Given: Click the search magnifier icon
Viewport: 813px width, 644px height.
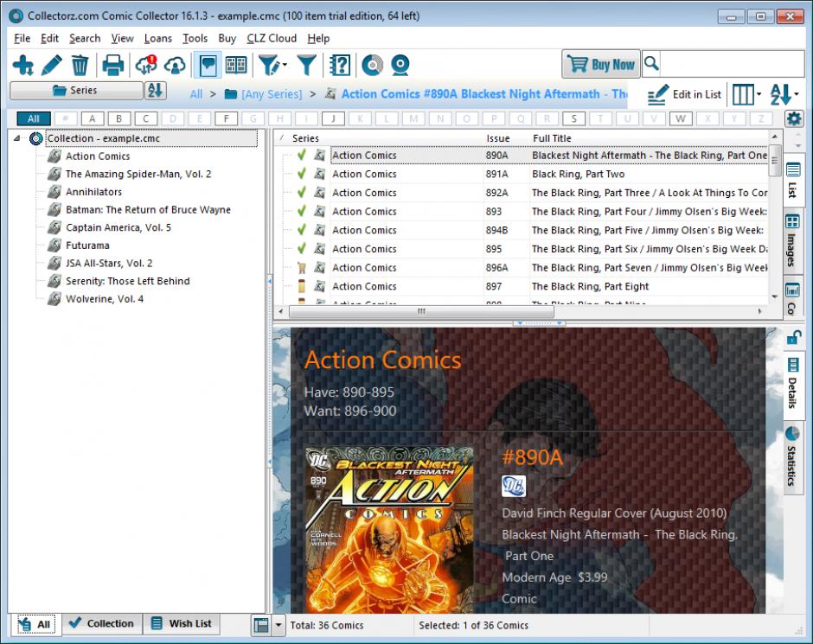Looking at the screenshot, I should [x=651, y=64].
